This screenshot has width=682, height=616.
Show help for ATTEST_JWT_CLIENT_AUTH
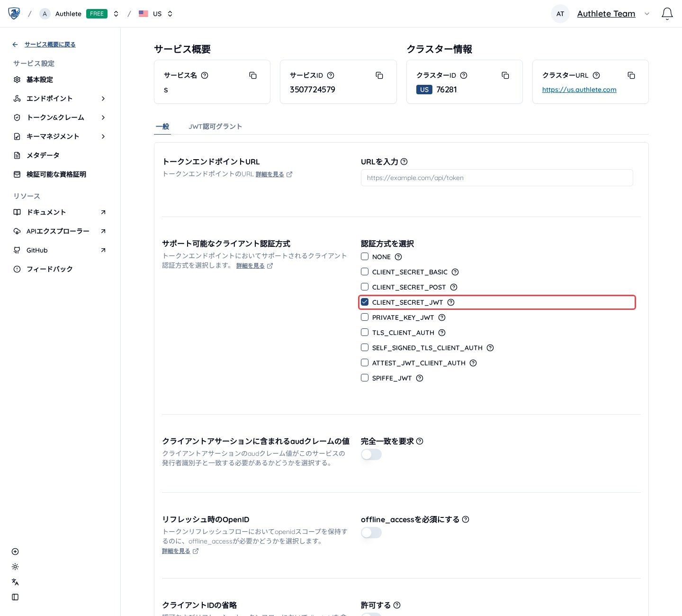click(x=473, y=363)
